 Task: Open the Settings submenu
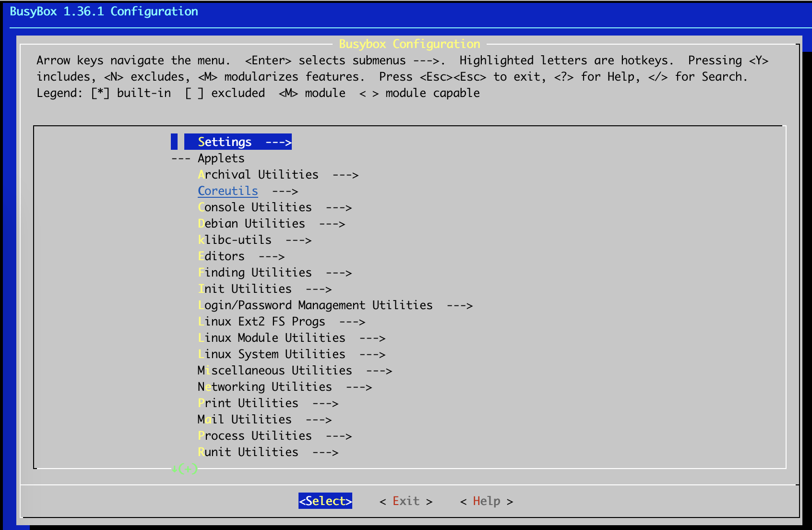click(x=238, y=142)
